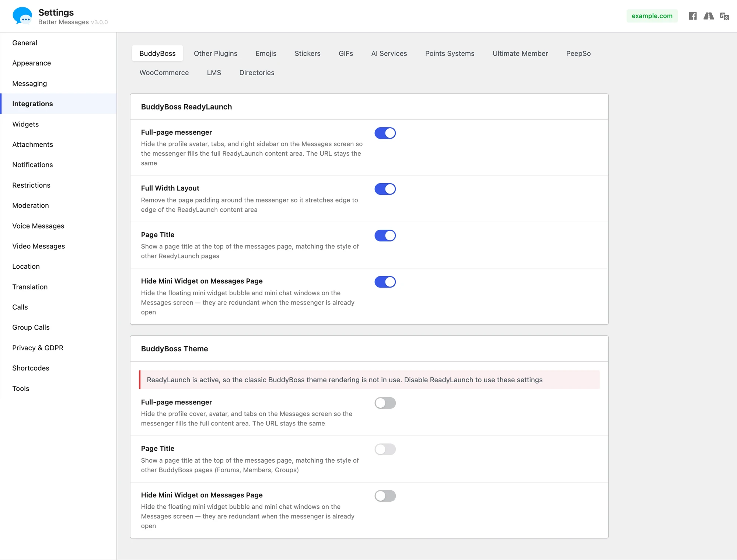
Task: Open Translation in the sidebar
Action: tap(58, 287)
